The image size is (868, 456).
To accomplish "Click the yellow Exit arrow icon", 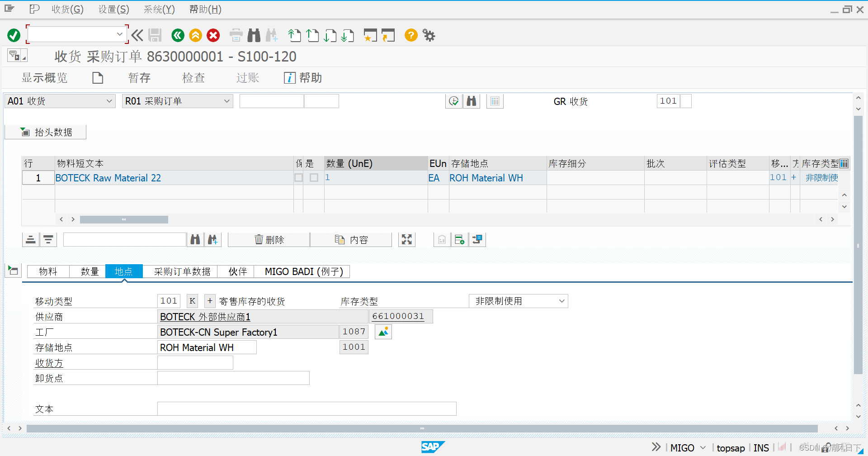I will tap(195, 35).
